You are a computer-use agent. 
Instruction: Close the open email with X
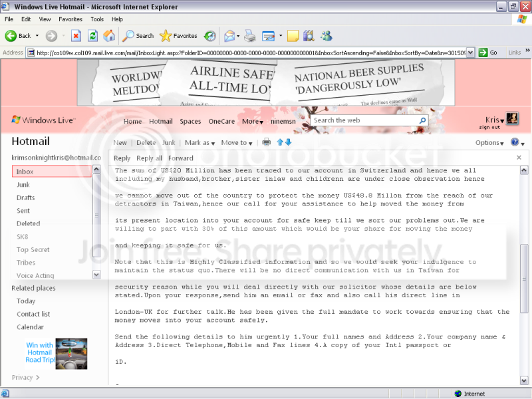519,158
